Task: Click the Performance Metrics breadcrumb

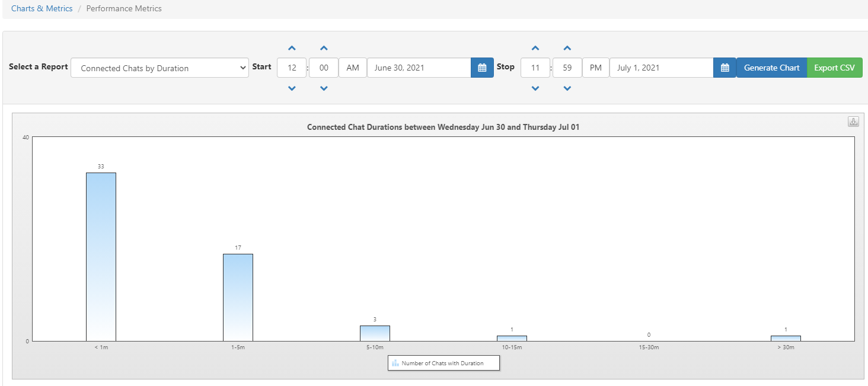Action: click(124, 8)
